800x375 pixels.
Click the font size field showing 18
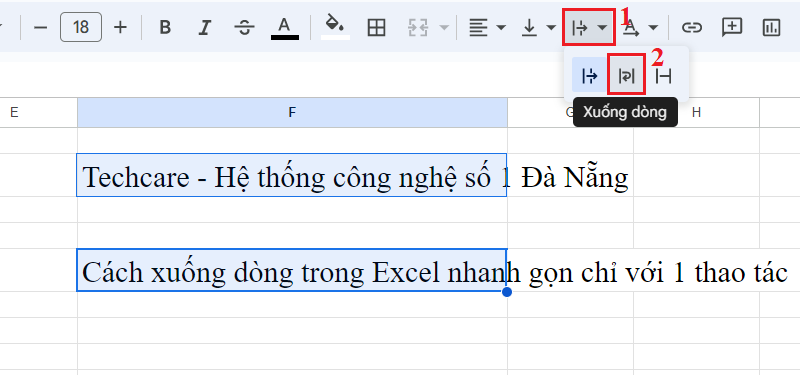(x=81, y=28)
